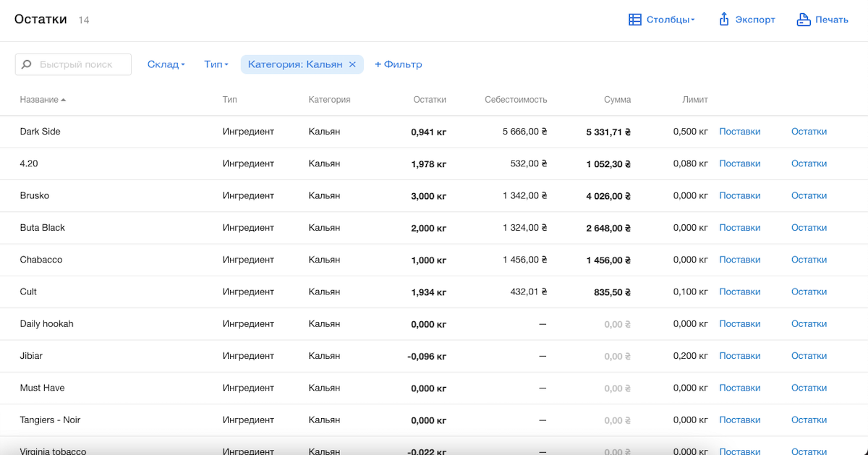868x455 pixels.
Task: Open Остатки link for 4.20
Action: (x=809, y=163)
